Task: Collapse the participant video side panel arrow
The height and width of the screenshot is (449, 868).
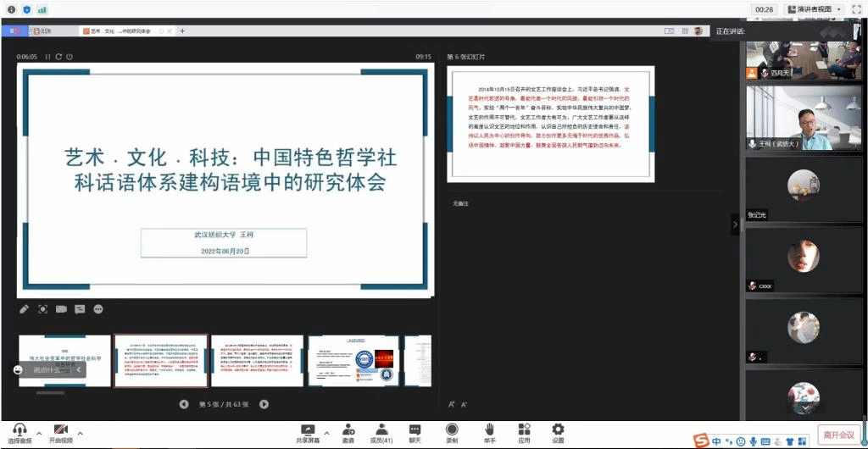Action: (735, 224)
